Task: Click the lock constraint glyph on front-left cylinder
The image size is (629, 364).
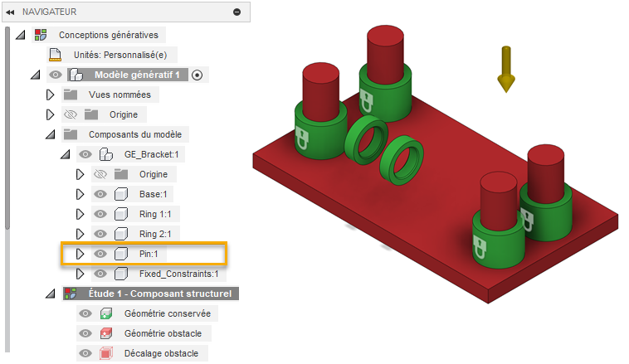Action: click(302, 138)
